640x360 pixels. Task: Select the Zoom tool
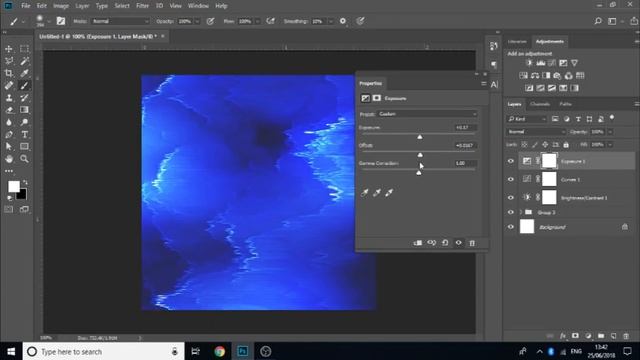(24, 159)
